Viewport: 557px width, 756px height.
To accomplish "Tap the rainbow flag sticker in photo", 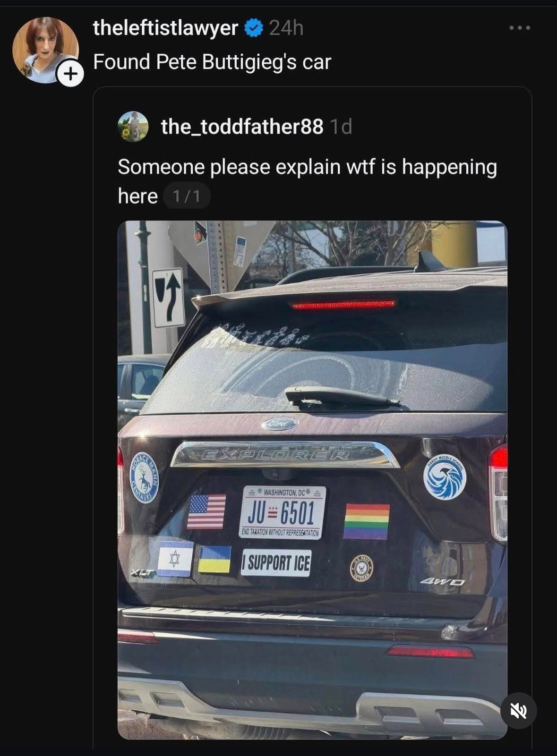I will pyautogui.click(x=367, y=521).
